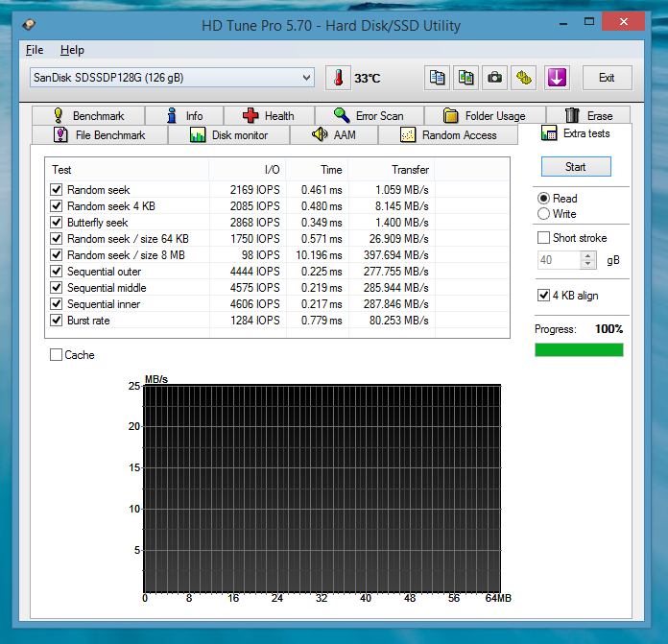Viewport: 668px width, 644px height.
Task: Switch to the Folder Usage tab
Action: click(486, 115)
